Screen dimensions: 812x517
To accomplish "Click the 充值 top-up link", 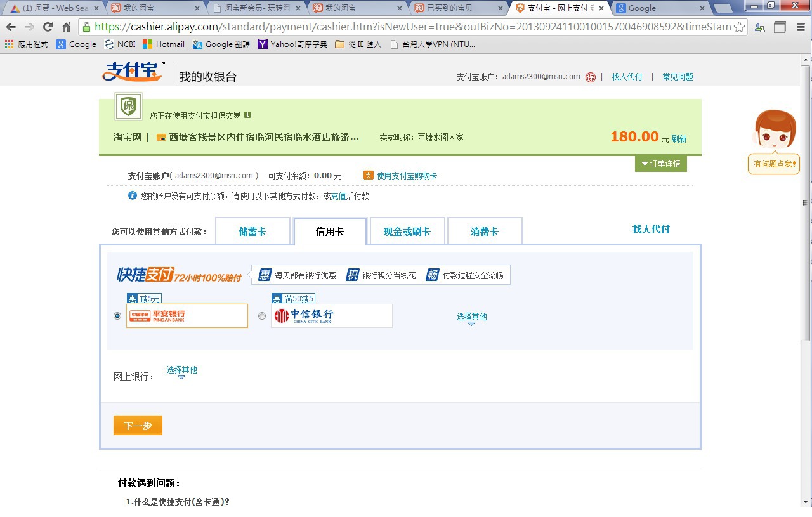I will (339, 196).
